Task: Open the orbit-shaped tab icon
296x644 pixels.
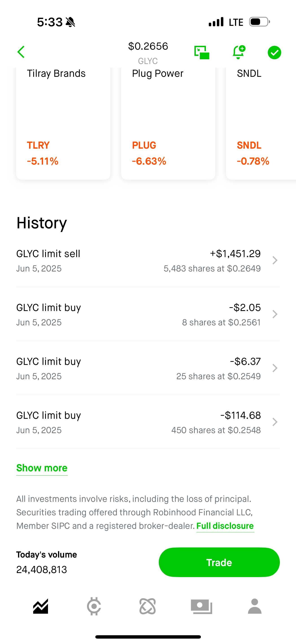Action: [x=148, y=606]
